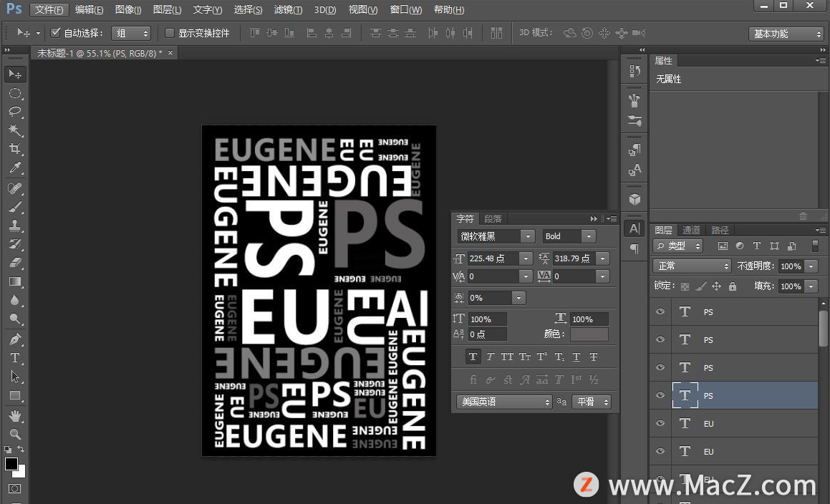Click the 不透明度 value field
830x504 pixels.
pos(791,266)
